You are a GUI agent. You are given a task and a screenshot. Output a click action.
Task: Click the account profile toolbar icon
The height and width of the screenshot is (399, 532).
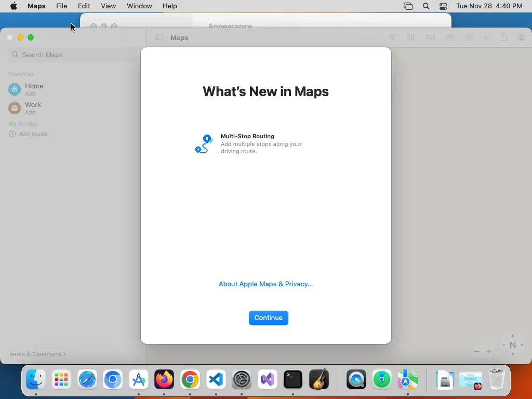(x=522, y=37)
